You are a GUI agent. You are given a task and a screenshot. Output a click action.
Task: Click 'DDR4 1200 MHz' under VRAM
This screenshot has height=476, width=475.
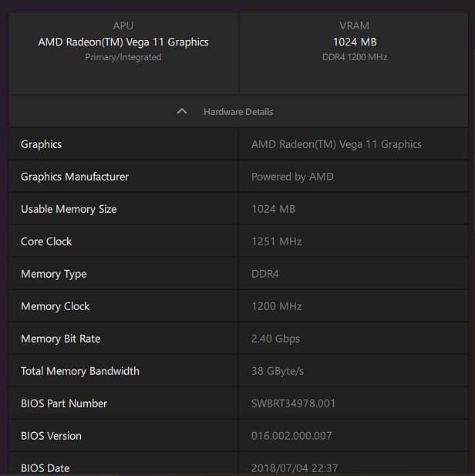[355, 57]
